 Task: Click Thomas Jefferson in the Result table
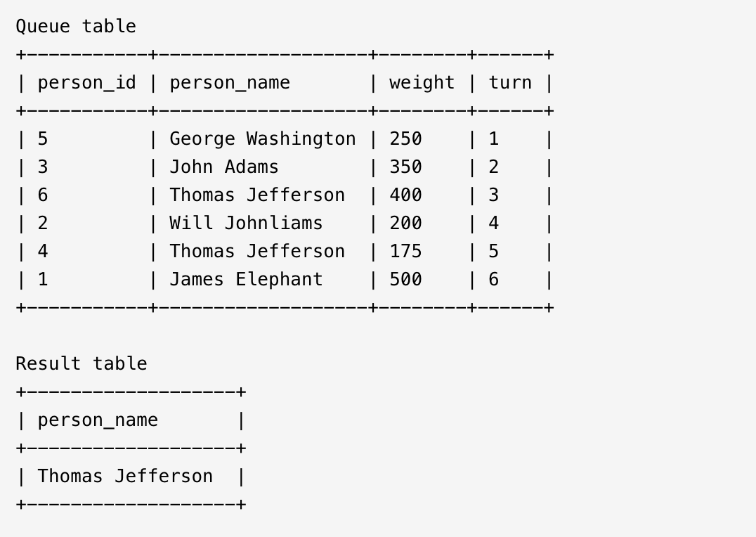[125, 477]
